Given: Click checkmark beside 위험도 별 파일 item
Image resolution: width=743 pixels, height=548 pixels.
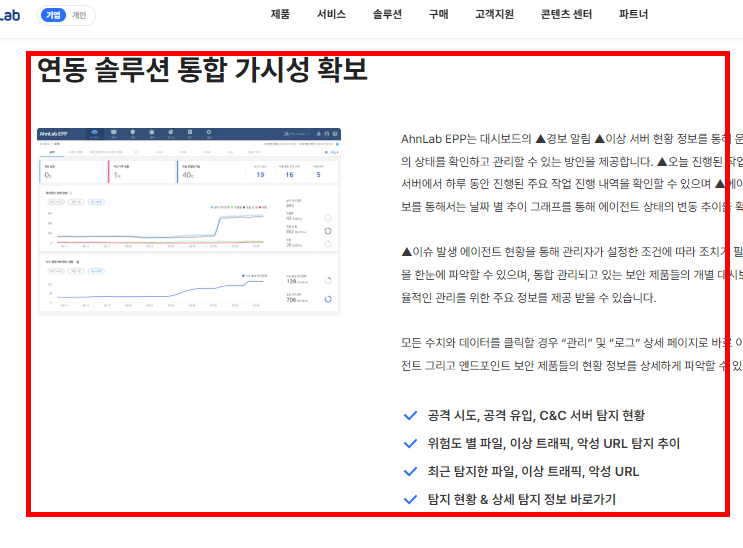Looking at the screenshot, I should pos(410,444).
